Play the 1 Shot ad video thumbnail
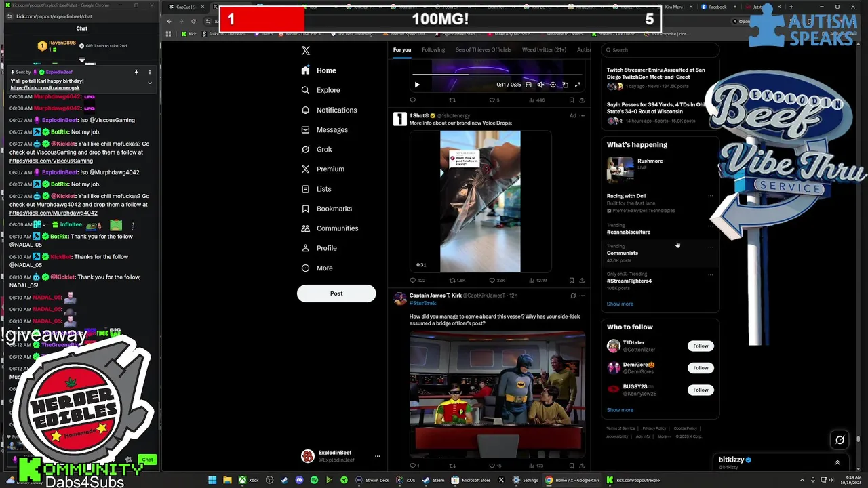Screen dimensions: 868x488 (480, 201)
